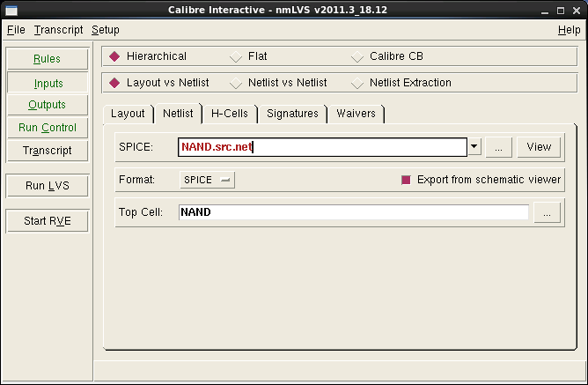Select the Flat radio option
Viewport: 588px width, 385px height.
coord(248,56)
